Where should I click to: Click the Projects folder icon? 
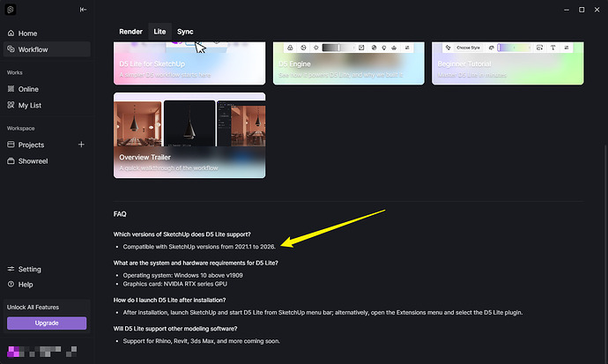[11, 145]
